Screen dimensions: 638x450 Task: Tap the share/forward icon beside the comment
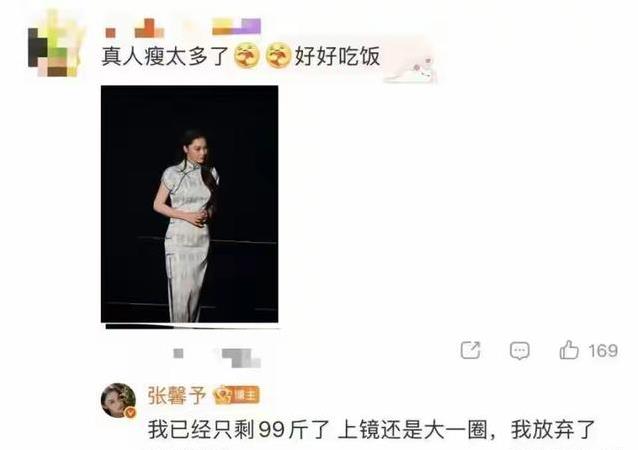click(470, 350)
